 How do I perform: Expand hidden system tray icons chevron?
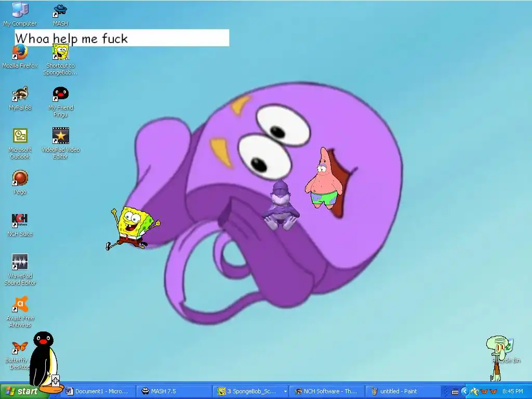click(x=464, y=392)
